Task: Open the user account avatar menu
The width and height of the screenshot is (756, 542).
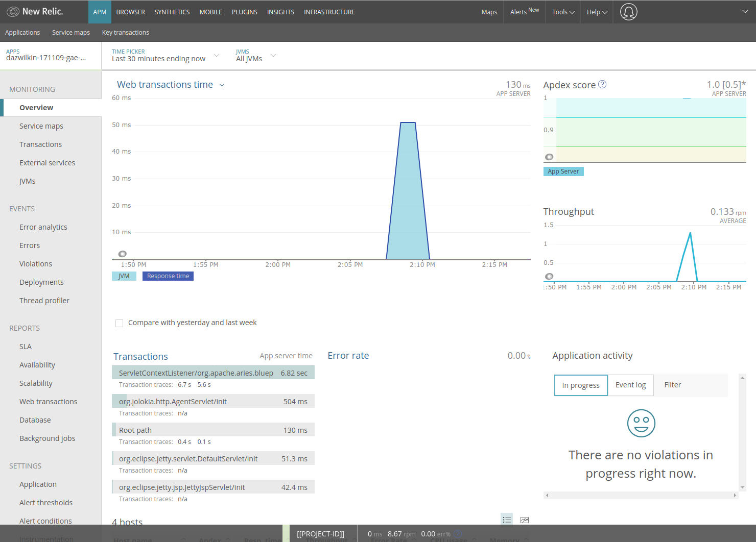Action: (x=629, y=12)
